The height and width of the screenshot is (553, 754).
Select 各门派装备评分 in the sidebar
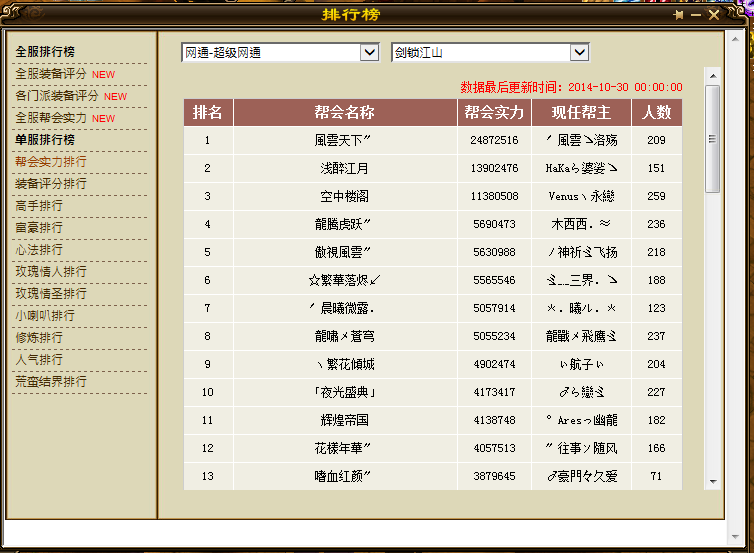point(57,96)
